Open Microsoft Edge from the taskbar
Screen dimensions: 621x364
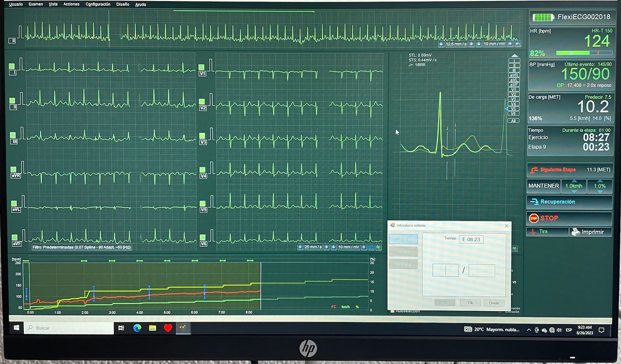[138, 328]
